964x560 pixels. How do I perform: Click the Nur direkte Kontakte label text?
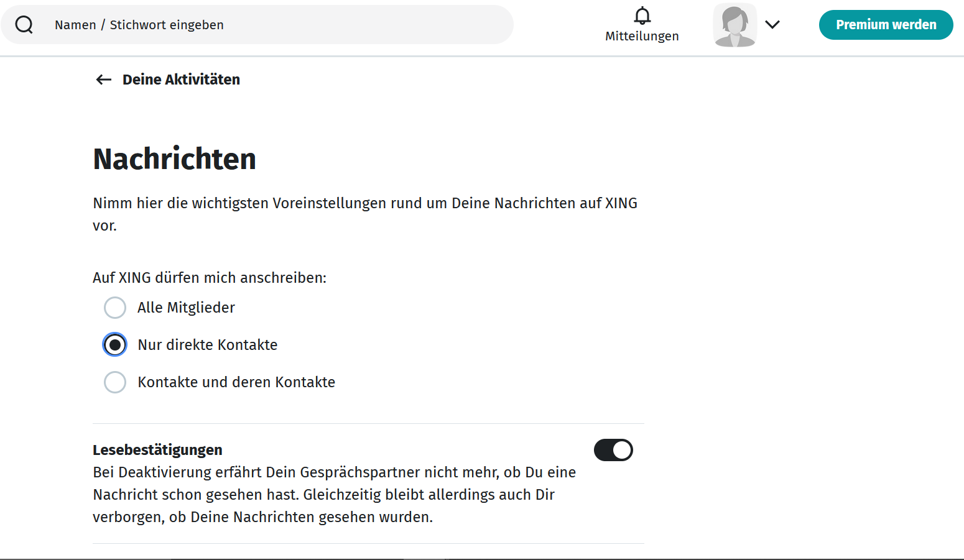pyautogui.click(x=208, y=345)
